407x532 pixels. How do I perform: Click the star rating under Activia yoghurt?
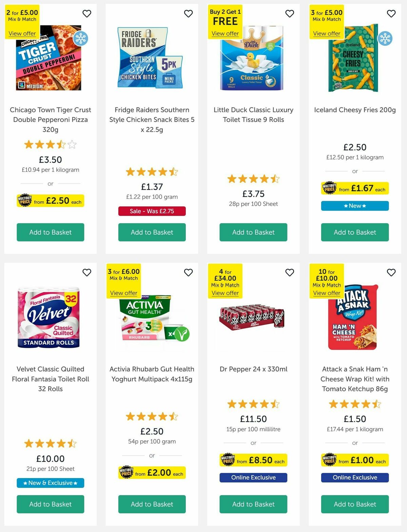coord(152,417)
